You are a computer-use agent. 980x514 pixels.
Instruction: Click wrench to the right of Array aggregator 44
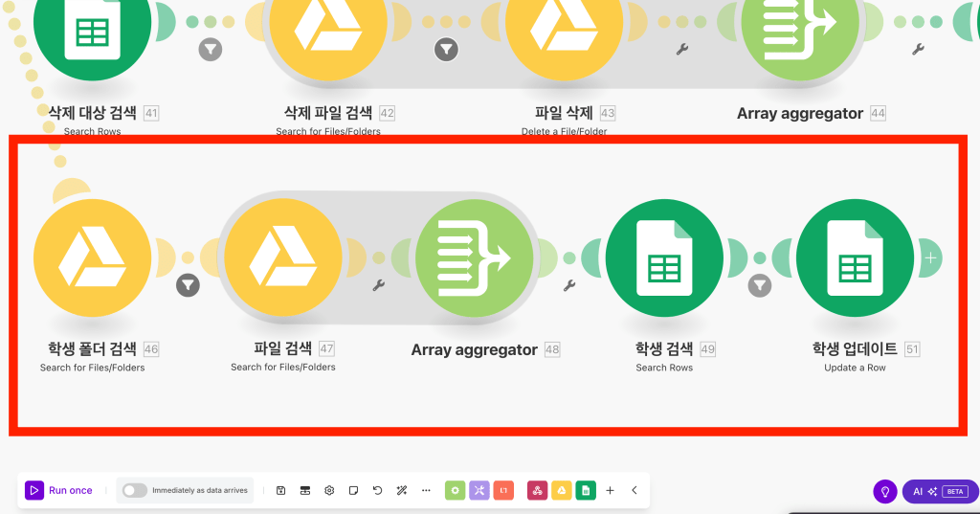(918, 50)
